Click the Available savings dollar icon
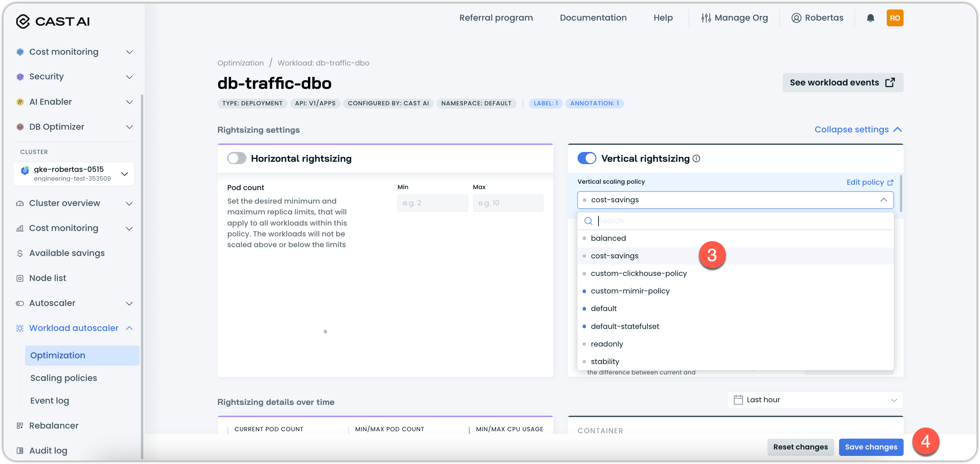980x464 pixels. pos(20,253)
